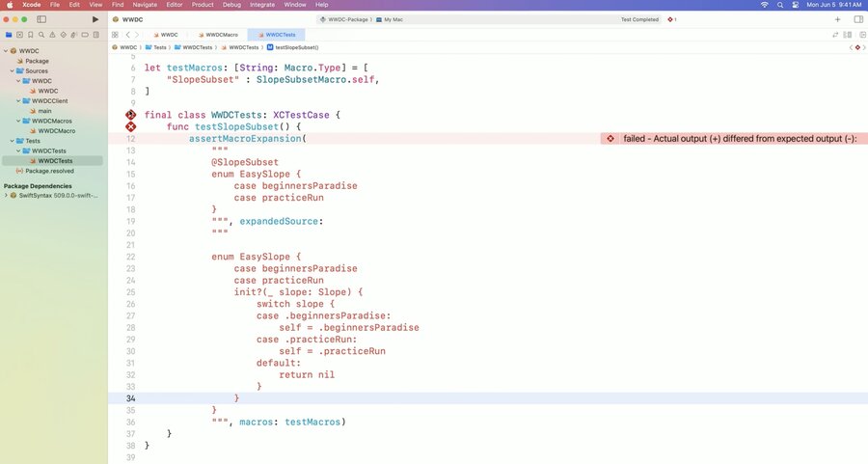Collapse the WWDCTests folder
This screenshot has width=868, height=464.
pyautogui.click(x=18, y=150)
